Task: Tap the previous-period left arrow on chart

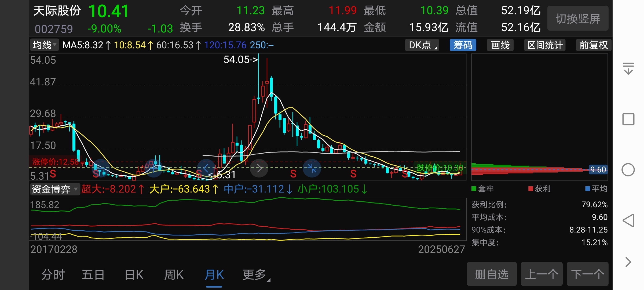Action: pos(206,168)
